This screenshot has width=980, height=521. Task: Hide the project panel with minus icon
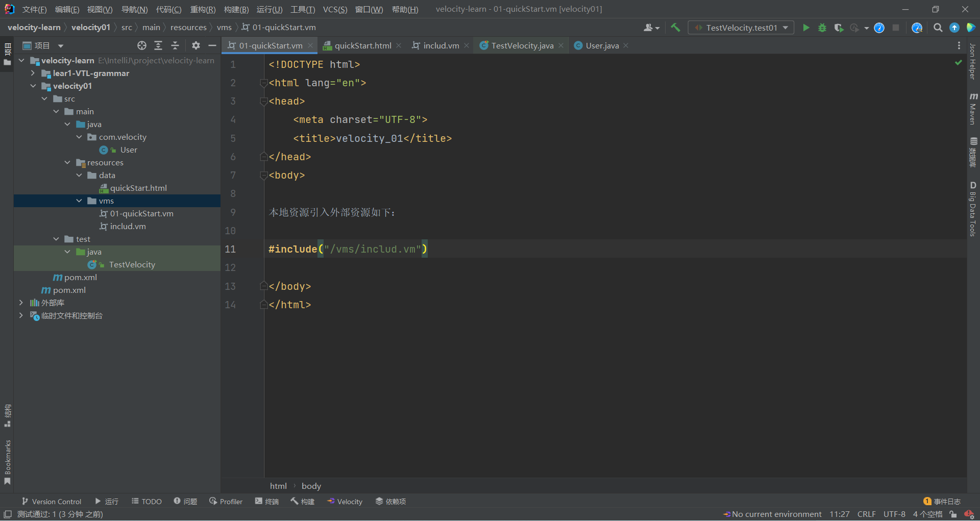click(212, 45)
